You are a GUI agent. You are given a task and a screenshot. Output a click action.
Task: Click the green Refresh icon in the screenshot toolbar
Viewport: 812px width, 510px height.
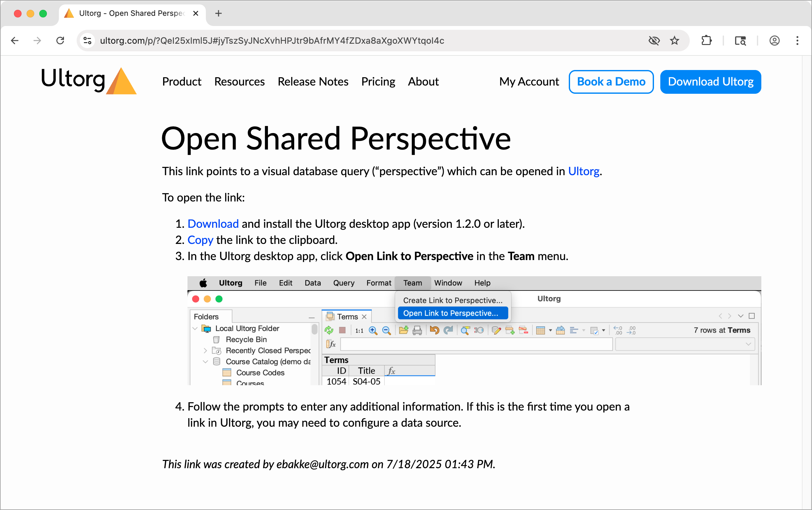(329, 330)
